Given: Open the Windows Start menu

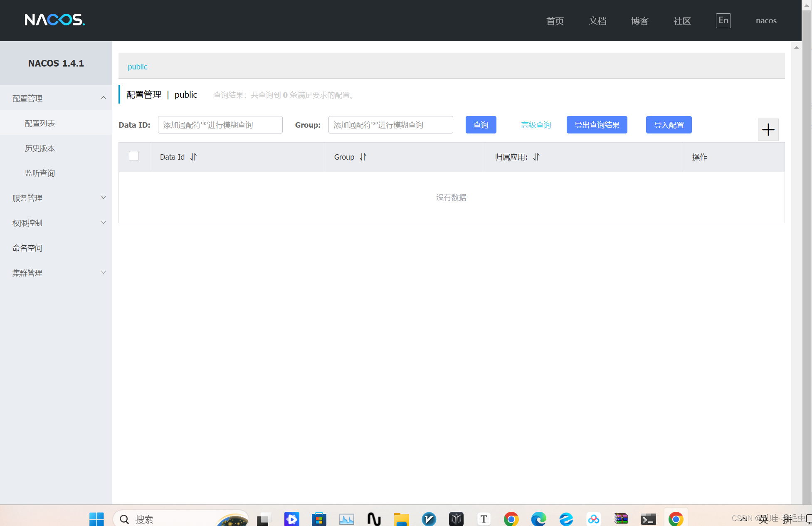Looking at the screenshot, I should 96,519.
